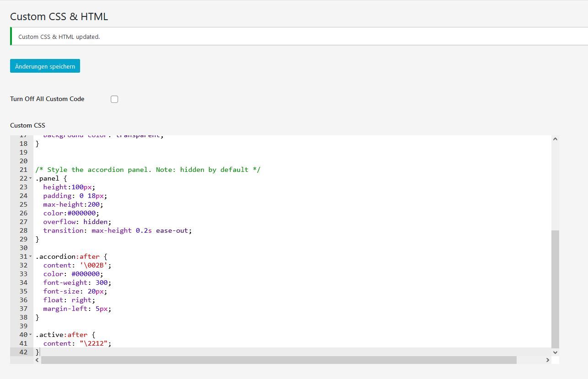Viewport: 588px width, 379px height.
Task: Click the horizontal scroll right arrow
Action: 547,360
